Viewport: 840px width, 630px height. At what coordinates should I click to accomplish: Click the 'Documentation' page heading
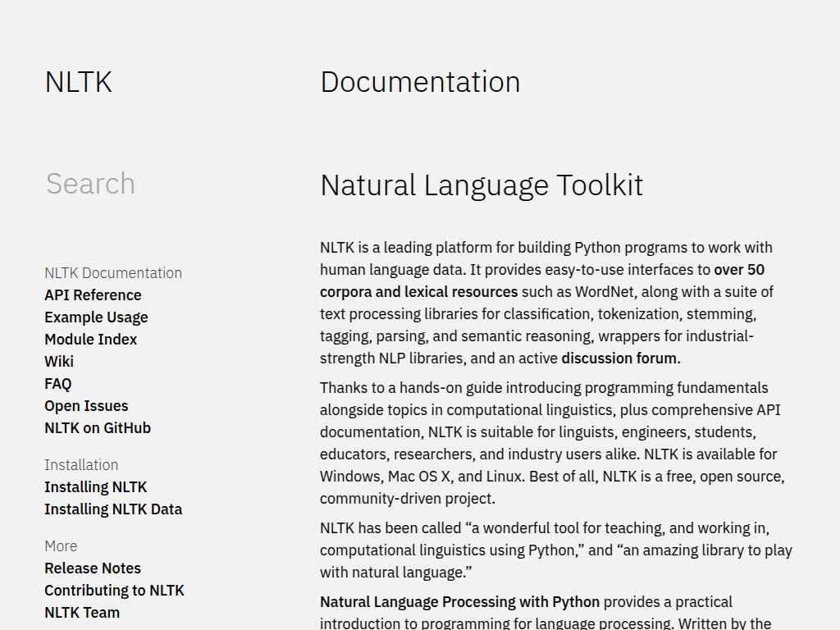pos(420,83)
